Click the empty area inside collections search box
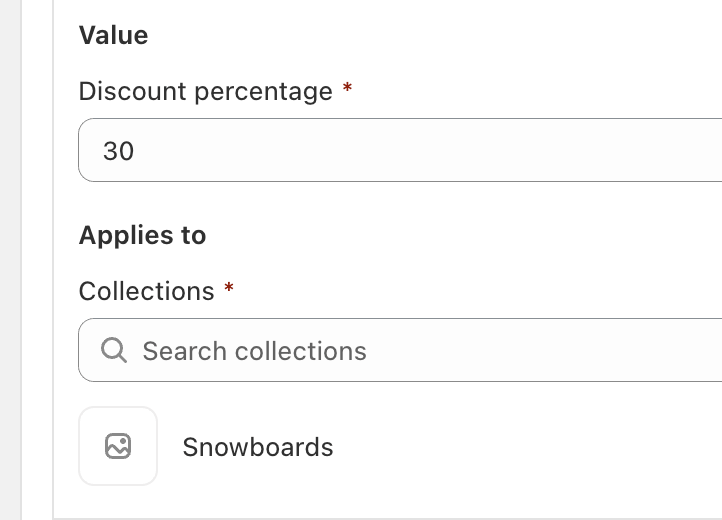This screenshot has height=520, width=722. [x=543, y=351]
